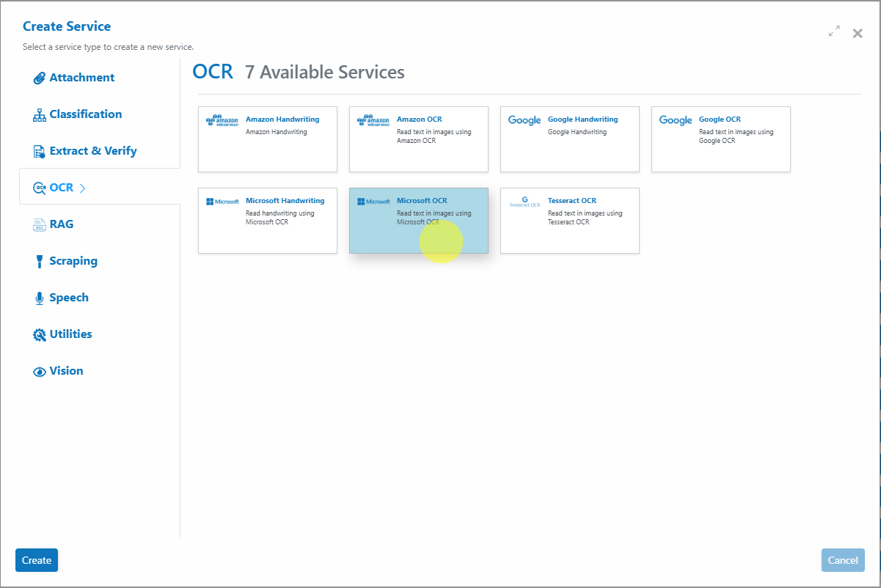The height and width of the screenshot is (588, 881).
Task: Select the OCR category label
Action: click(62, 188)
